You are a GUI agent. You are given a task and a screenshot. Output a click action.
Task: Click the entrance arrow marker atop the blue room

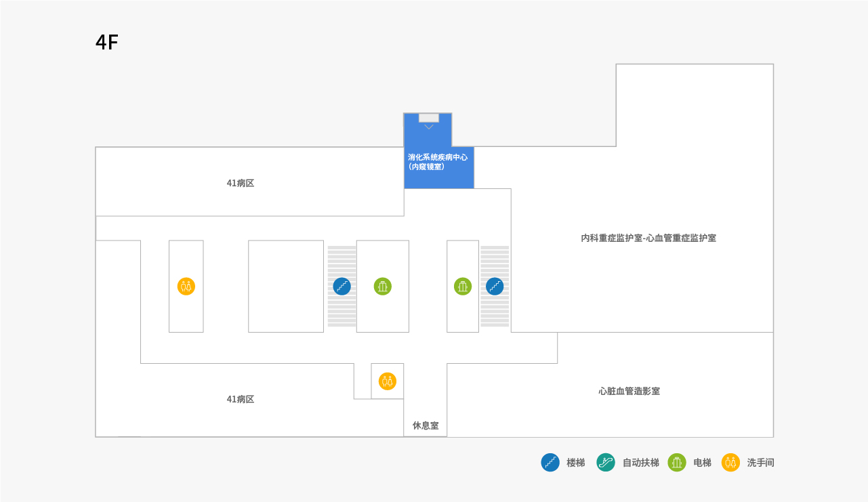coord(429,127)
